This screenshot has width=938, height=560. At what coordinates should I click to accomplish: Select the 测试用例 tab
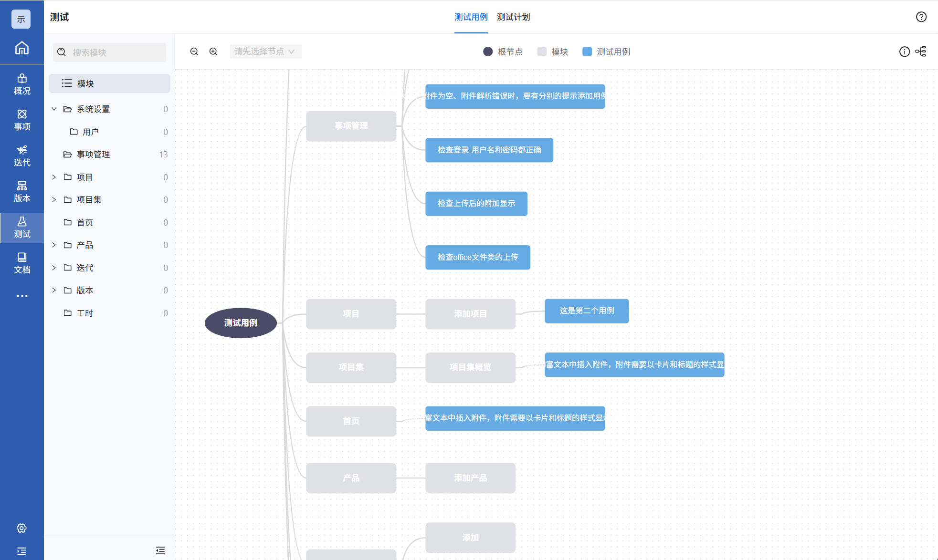[x=471, y=17]
